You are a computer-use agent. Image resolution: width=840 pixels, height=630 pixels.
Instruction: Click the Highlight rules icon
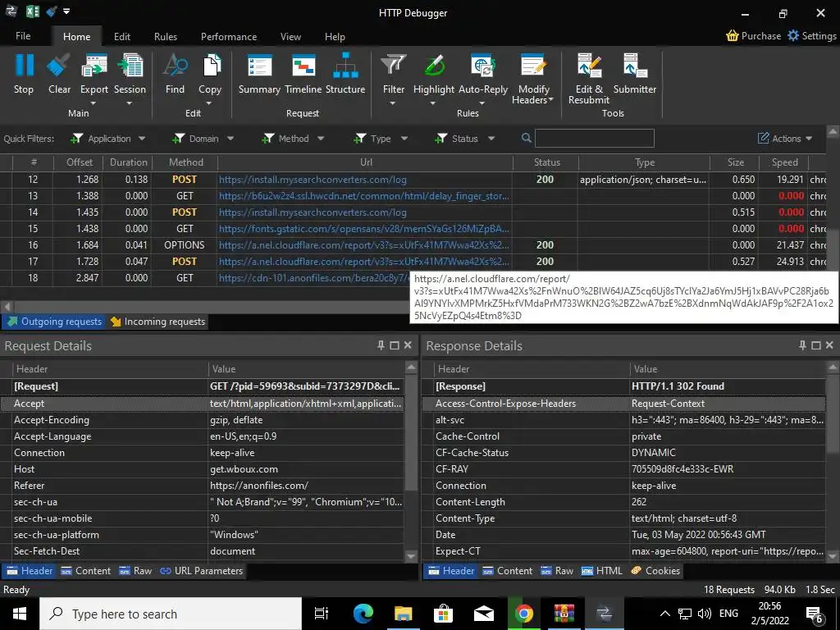coord(434,66)
